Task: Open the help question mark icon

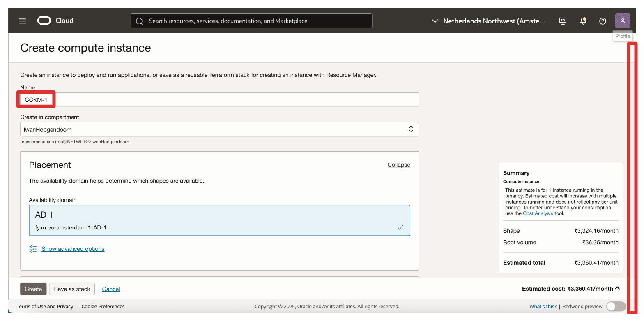Action: [x=603, y=21]
